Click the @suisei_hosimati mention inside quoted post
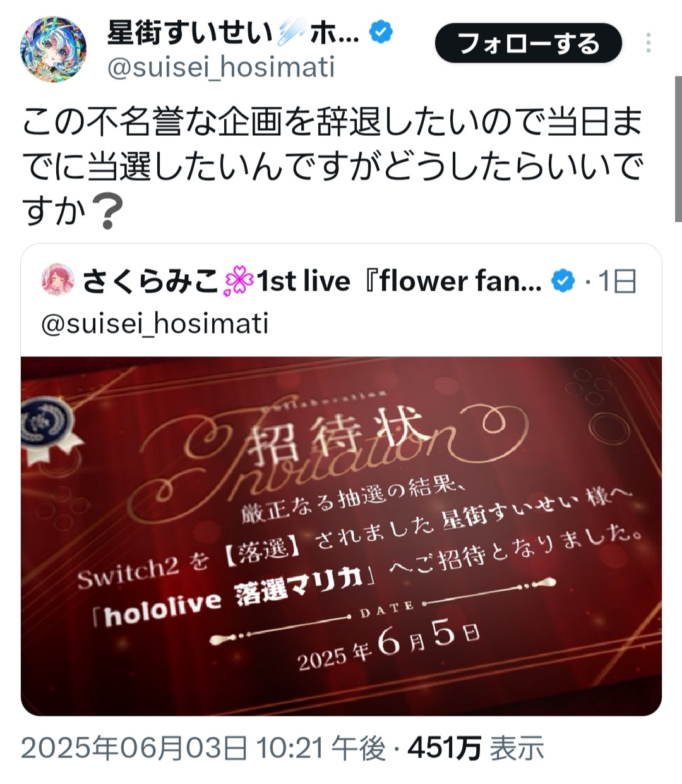 155,323
